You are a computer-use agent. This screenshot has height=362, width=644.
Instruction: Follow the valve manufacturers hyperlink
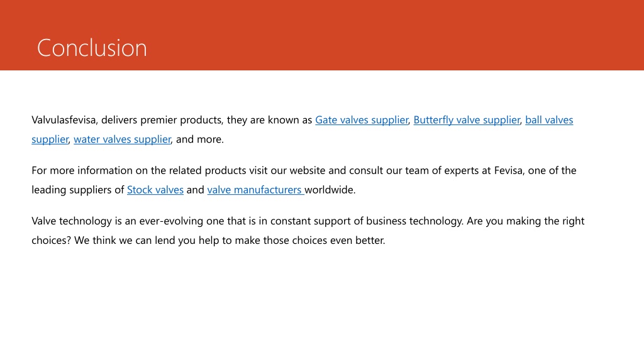click(x=255, y=190)
